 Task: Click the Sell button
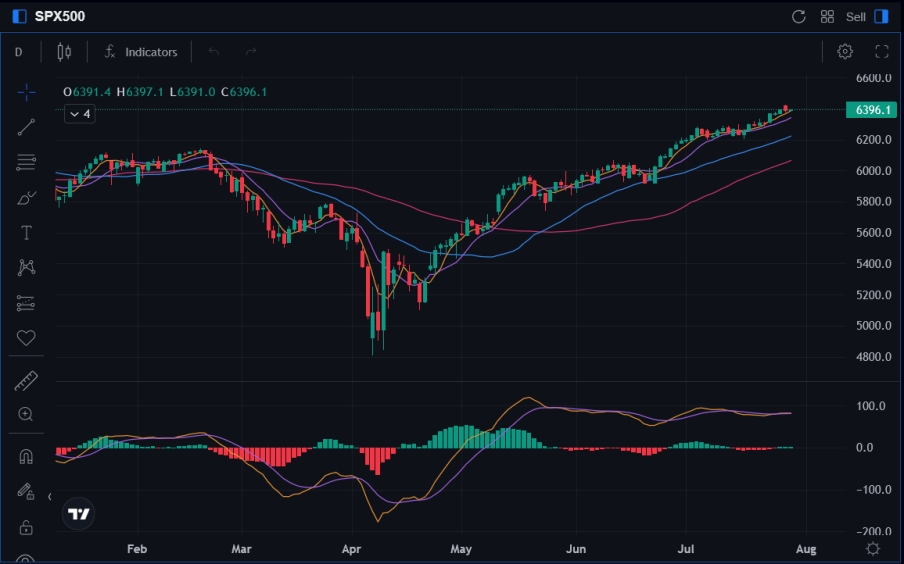click(856, 17)
